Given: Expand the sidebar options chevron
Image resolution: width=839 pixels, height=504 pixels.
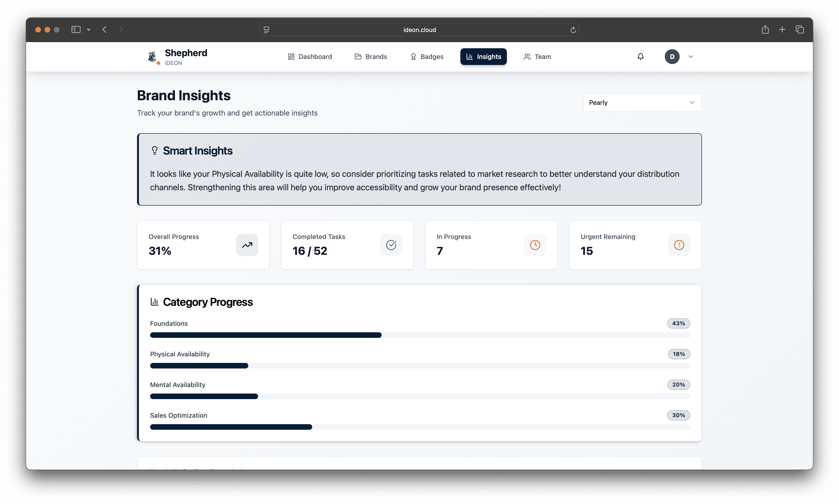Looking at the screenshot, I should pyautogui.click(x=89, y=29).
